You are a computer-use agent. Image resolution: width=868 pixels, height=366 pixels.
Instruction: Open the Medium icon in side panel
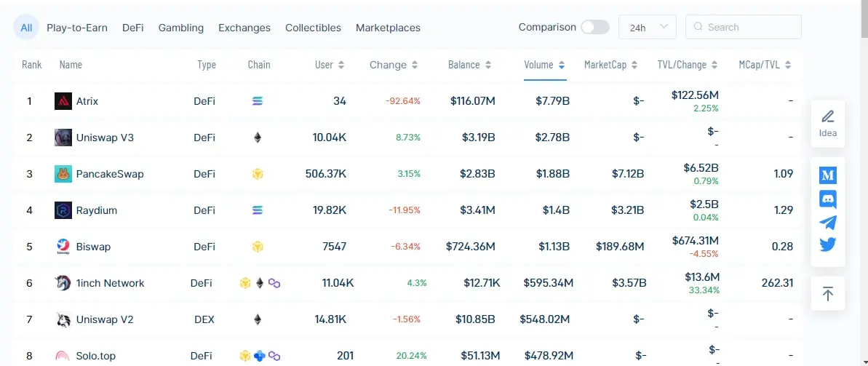[827, 175]
